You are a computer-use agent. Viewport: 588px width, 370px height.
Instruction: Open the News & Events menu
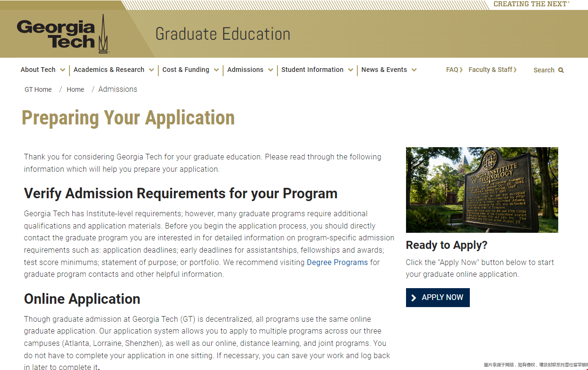click(384, 70)
